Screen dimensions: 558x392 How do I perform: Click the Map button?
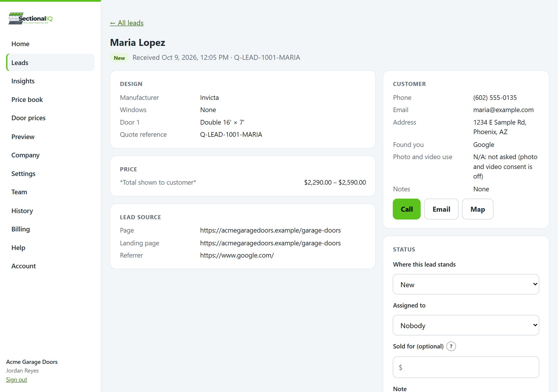tap(477, 209)
